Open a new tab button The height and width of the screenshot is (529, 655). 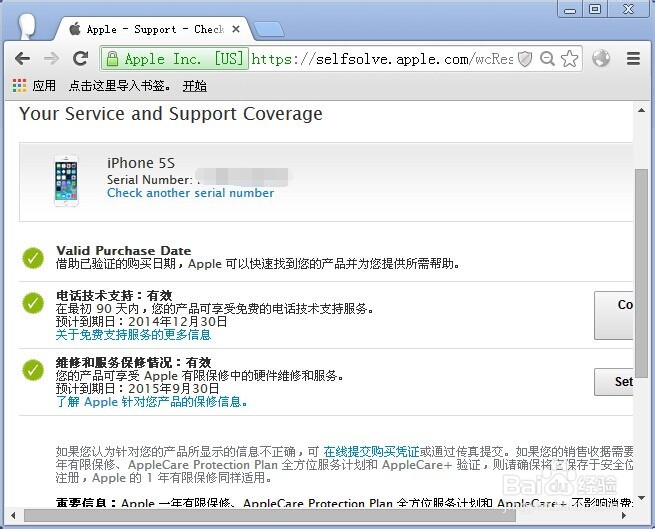click(269, 29)
